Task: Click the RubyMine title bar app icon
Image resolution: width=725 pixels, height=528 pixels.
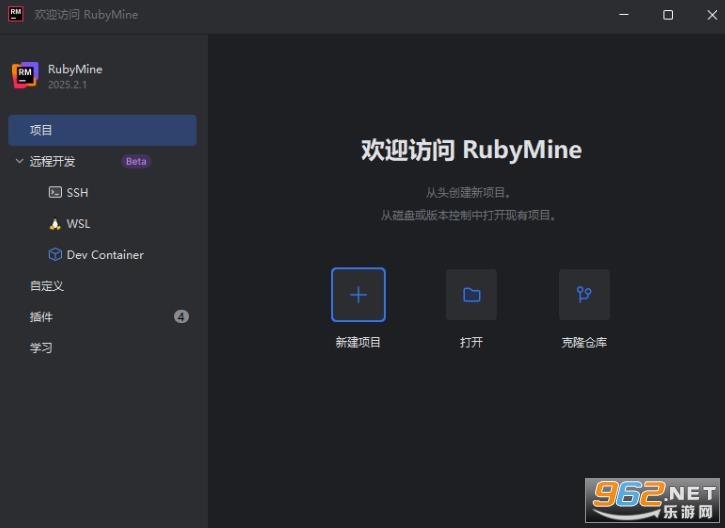Action: coord(16,14)
